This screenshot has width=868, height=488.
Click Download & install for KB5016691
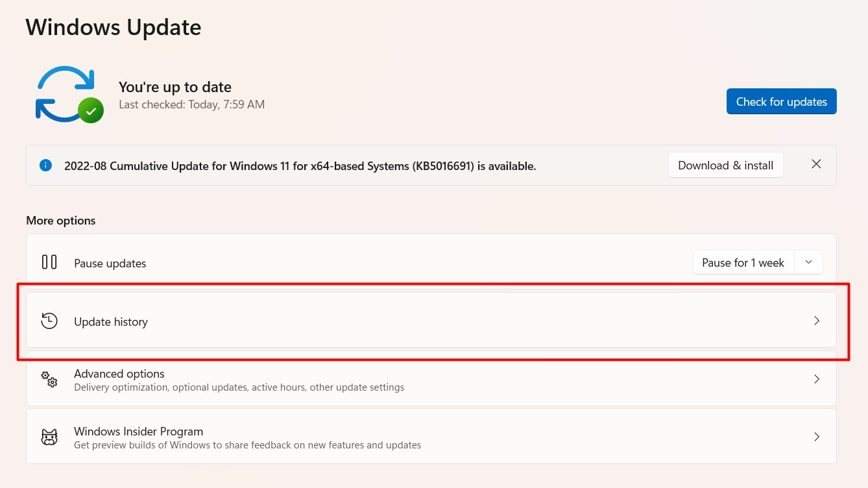click(x=725, y=165)
